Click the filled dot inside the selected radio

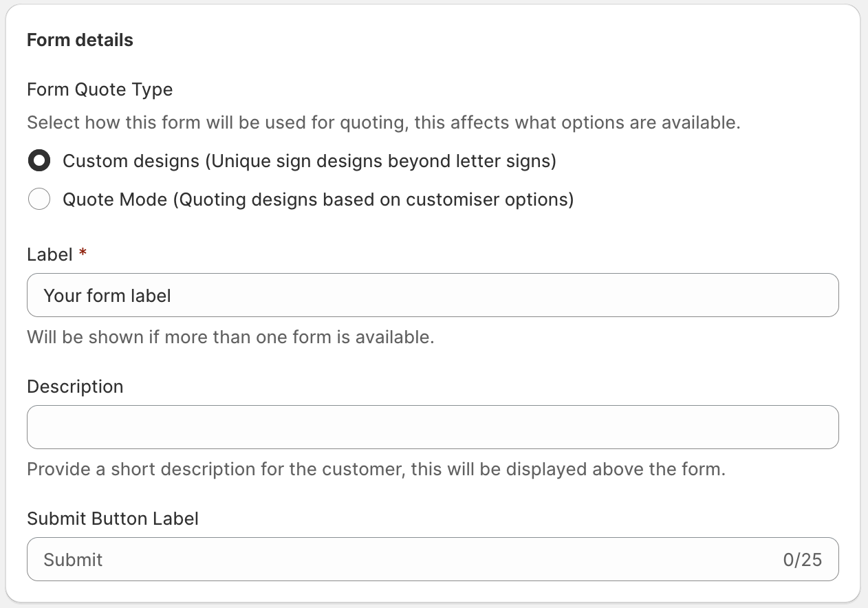(39, 161)
